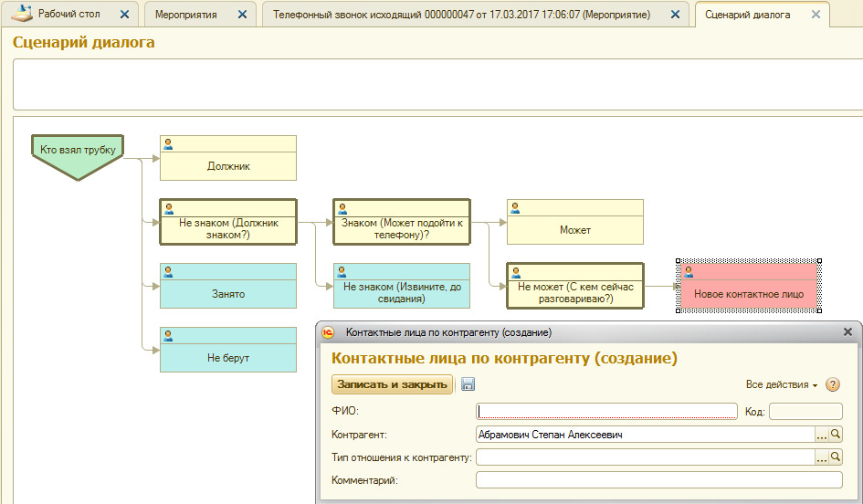Open ellipsis selector for Контрагент field
863x504 pixels.
coord(822,435)
